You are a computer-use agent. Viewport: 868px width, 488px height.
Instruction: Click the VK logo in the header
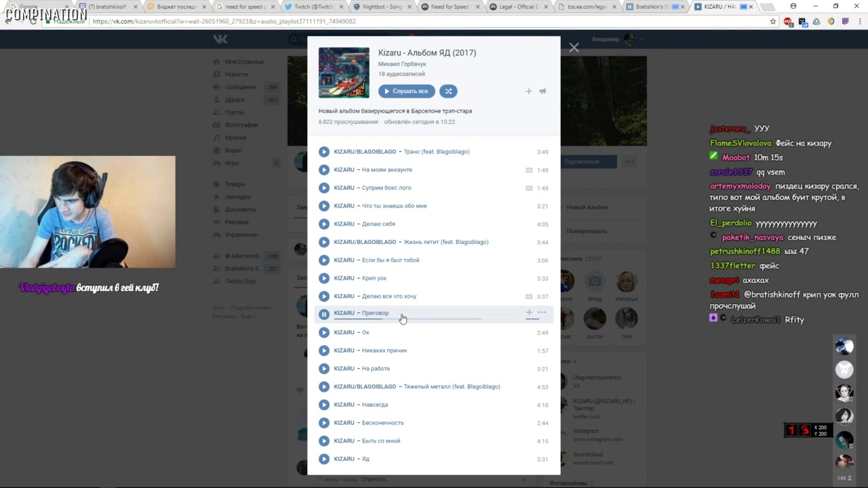point(220,39)
